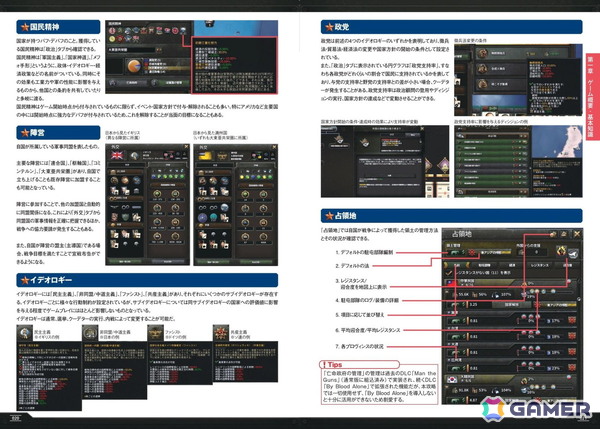Click the airplane icon beside the flame icon
This screenshot has height=429, width=600.
pyautogui.click(x=573, y=253)
